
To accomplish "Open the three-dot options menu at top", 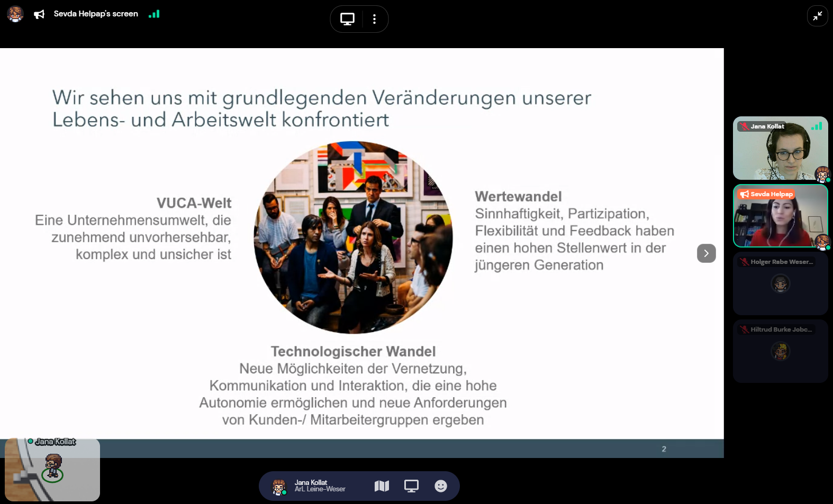I will [x=374, y=19].
